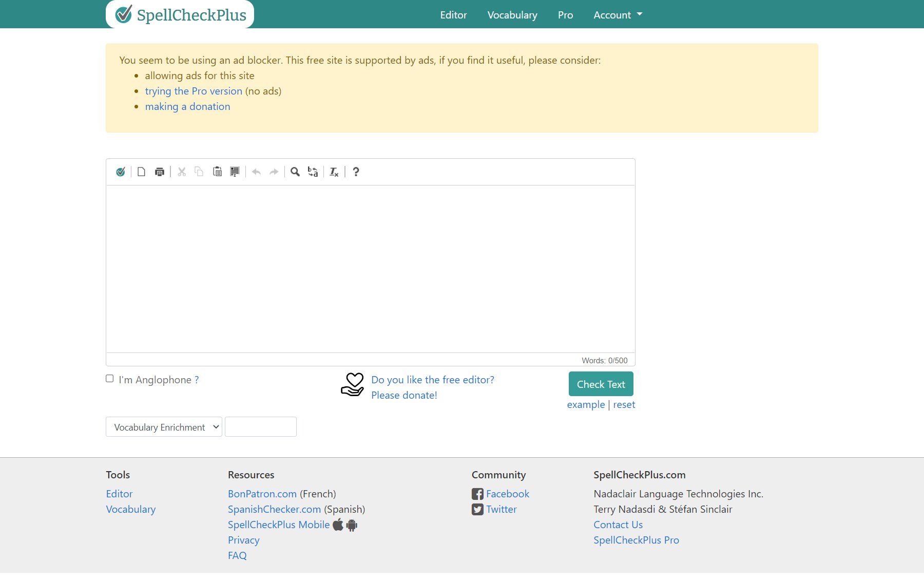Click the reset link

[624, 404]
